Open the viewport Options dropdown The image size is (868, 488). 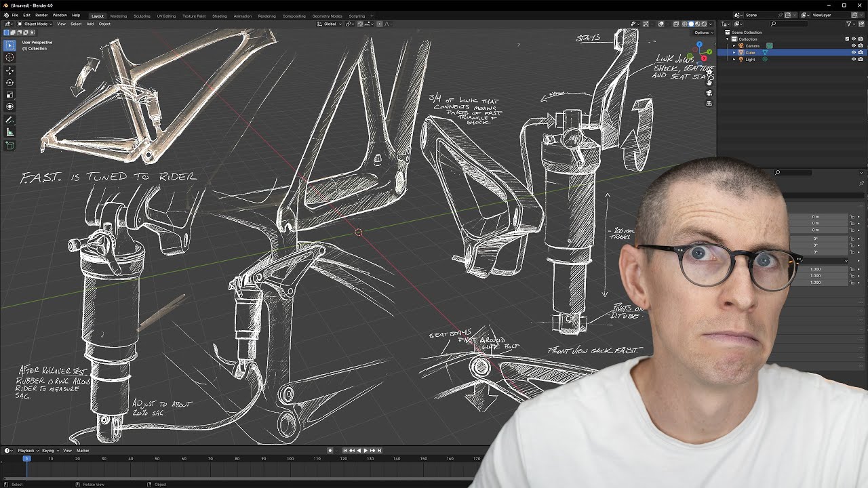tap(702, 33)
